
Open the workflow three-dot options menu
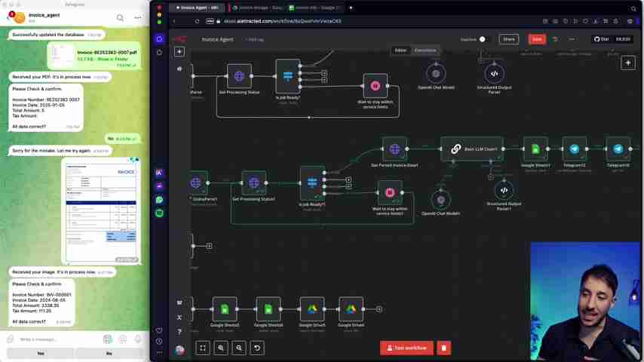572,39
